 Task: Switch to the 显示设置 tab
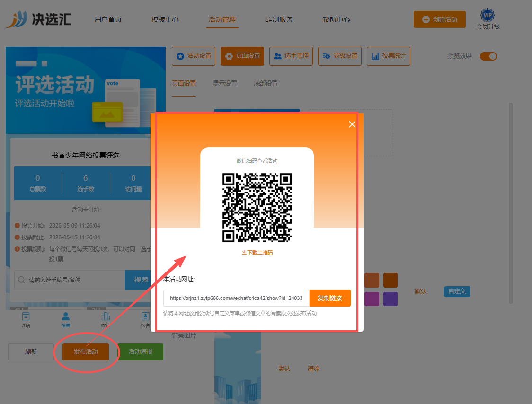click(225, 83)
